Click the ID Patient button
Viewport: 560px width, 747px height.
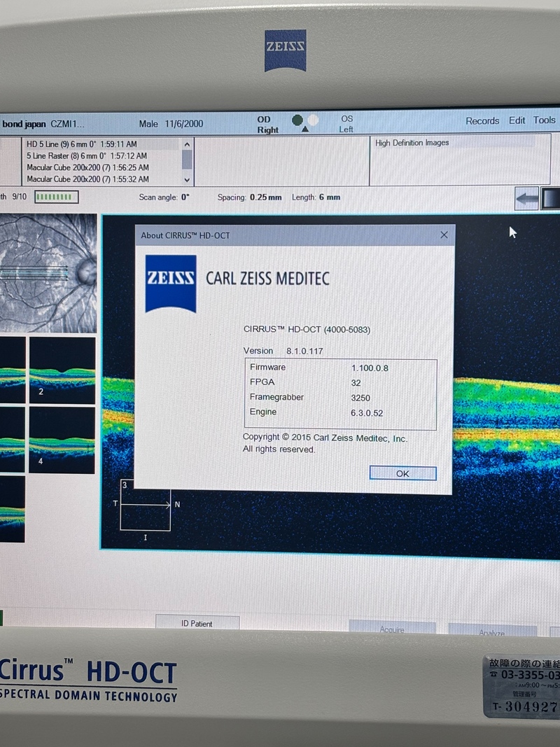197,623
